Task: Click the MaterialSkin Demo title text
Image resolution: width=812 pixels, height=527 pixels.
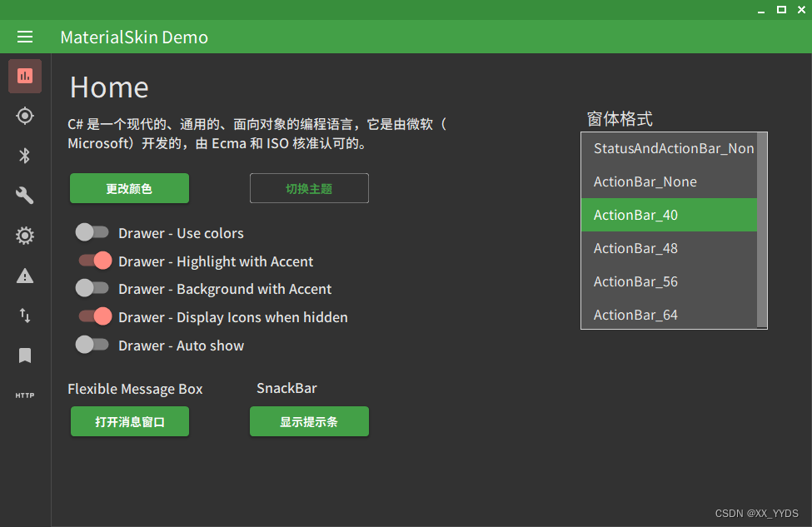Action: pos(134,37)
